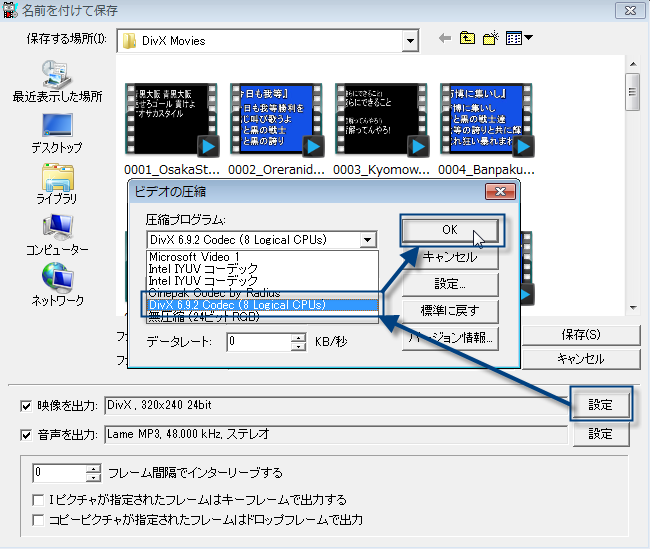Click the Save (保存) button
This screenshot has width=650, height=549.
[580, 335]
